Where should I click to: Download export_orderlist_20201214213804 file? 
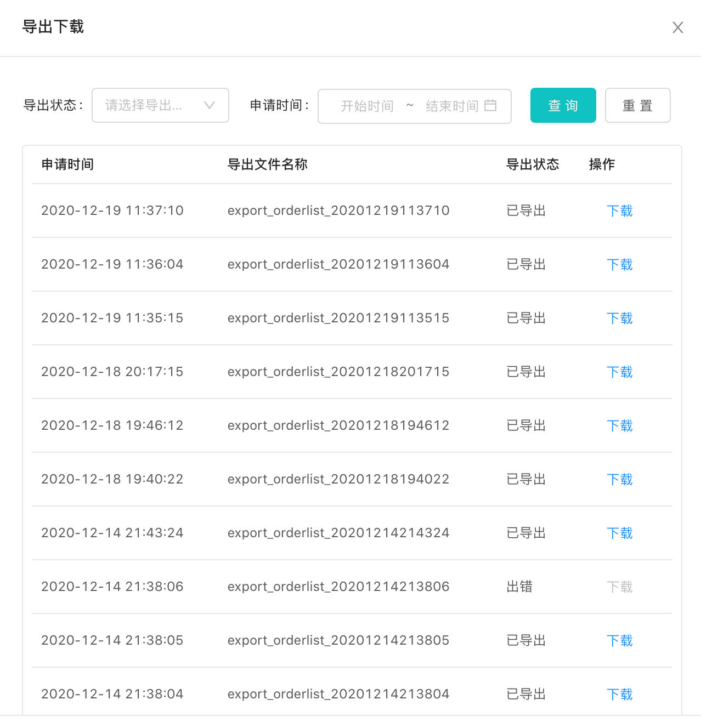[619, 695]
